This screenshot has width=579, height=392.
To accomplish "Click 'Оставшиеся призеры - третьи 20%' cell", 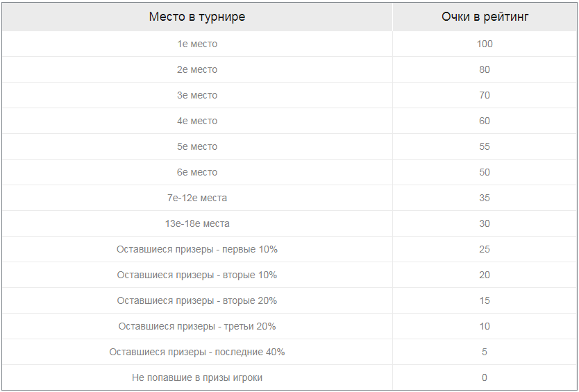I will [x=197, y=326].
